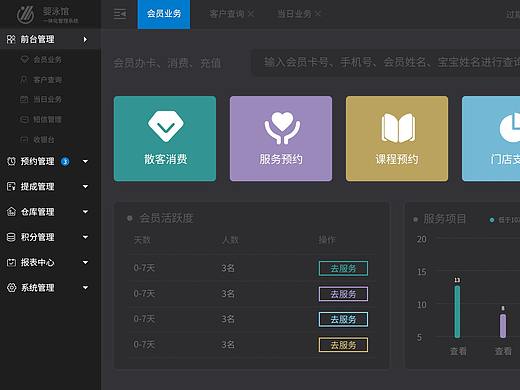Click the clock icon for 预约管理

(x=11, y=161)
